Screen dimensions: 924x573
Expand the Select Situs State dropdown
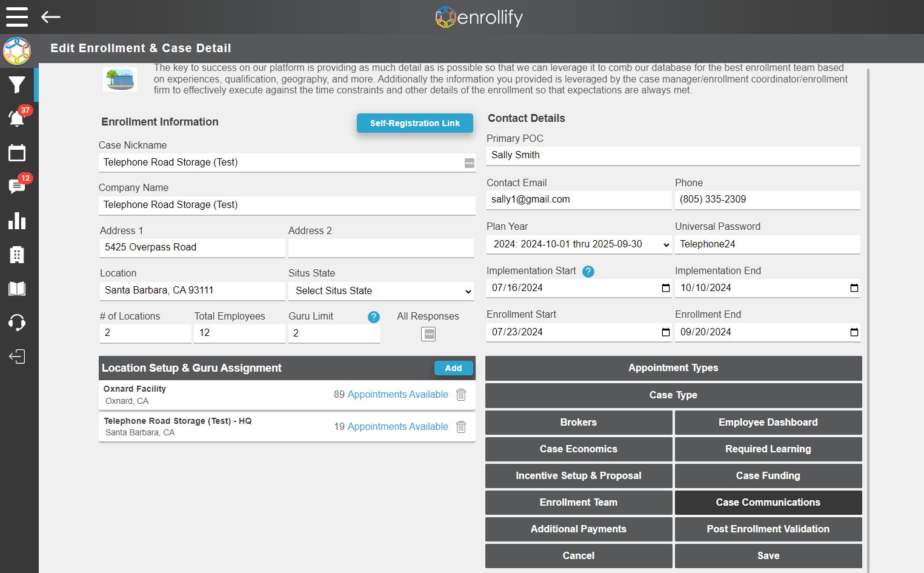coord(381,291)
